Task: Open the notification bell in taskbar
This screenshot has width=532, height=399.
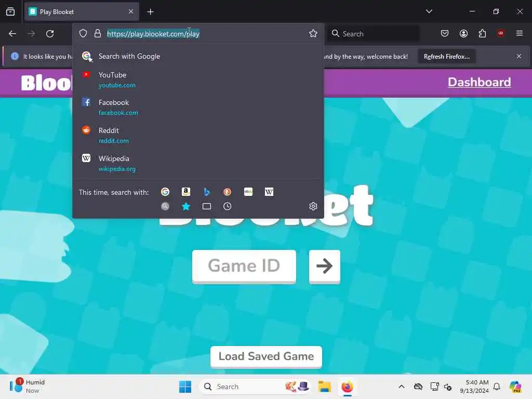Action: pyautogui.click(x=497, y=387)
